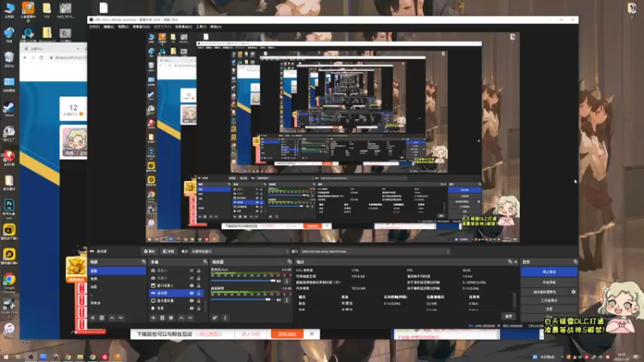The image size is (644, 362).
Task: Open the 模式 capture mode dropdown
Action: 240,252
